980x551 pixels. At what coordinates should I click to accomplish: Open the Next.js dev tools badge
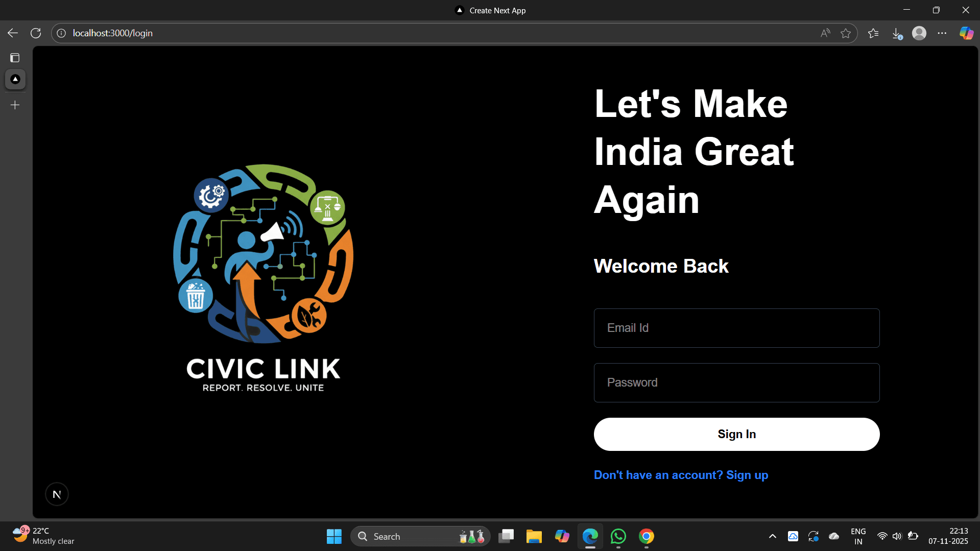click(56, 493)
